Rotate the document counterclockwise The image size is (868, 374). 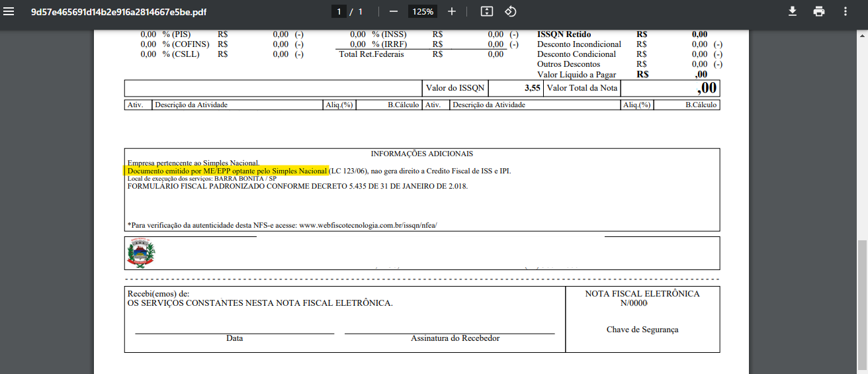(x=510, y=11)
